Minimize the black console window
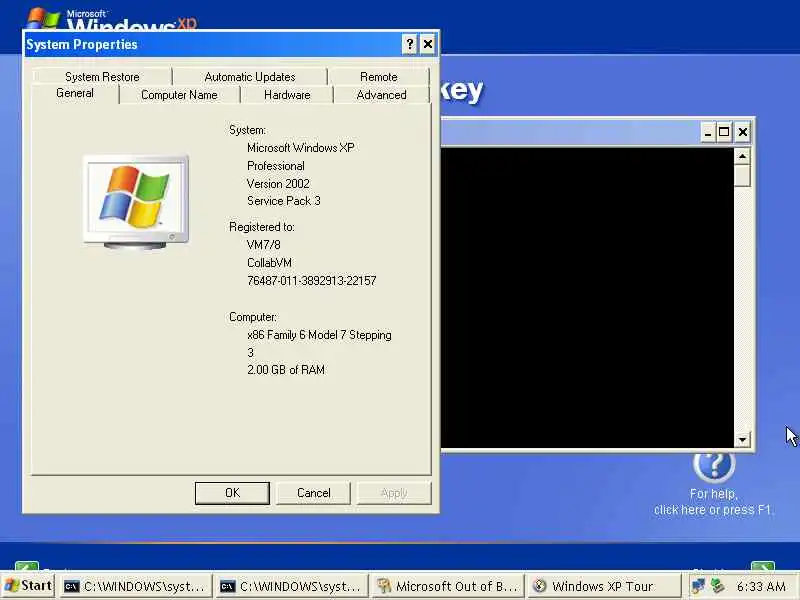 [707, 133]
